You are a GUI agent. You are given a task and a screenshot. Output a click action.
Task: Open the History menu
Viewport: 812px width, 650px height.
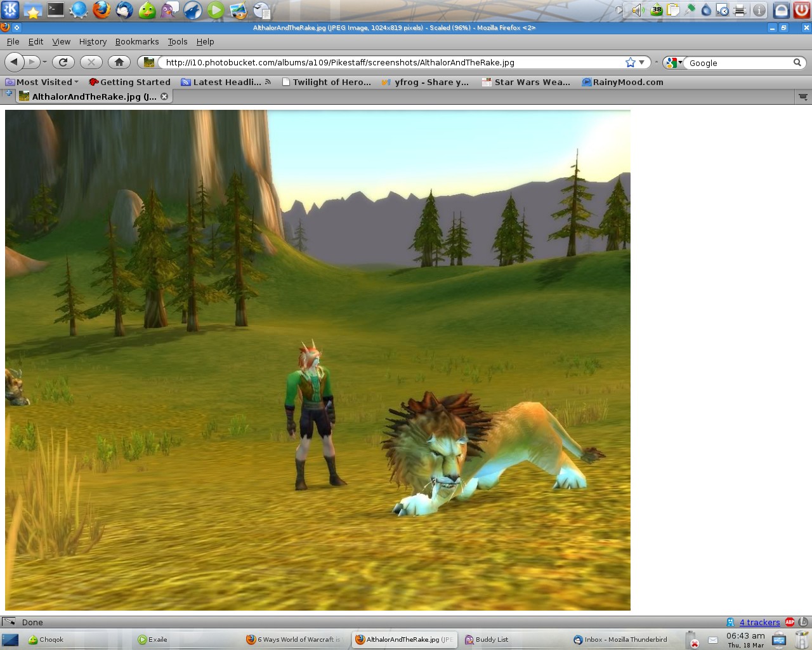point(93,41)
